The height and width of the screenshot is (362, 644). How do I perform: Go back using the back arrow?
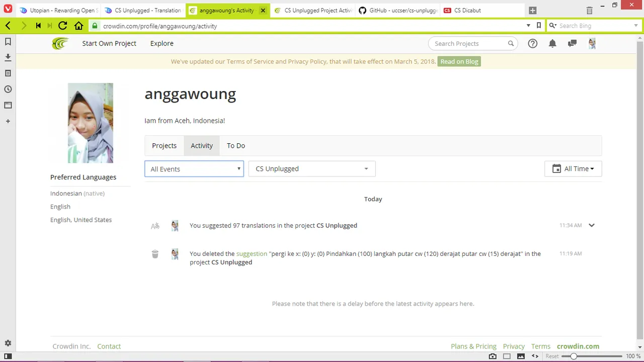coord(8,26)
